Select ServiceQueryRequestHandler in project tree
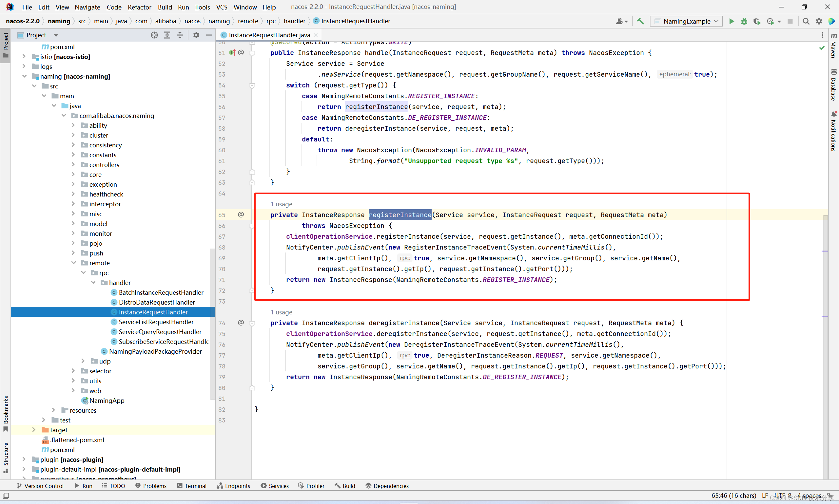This screenshot has height=504, width=839. 160,332
